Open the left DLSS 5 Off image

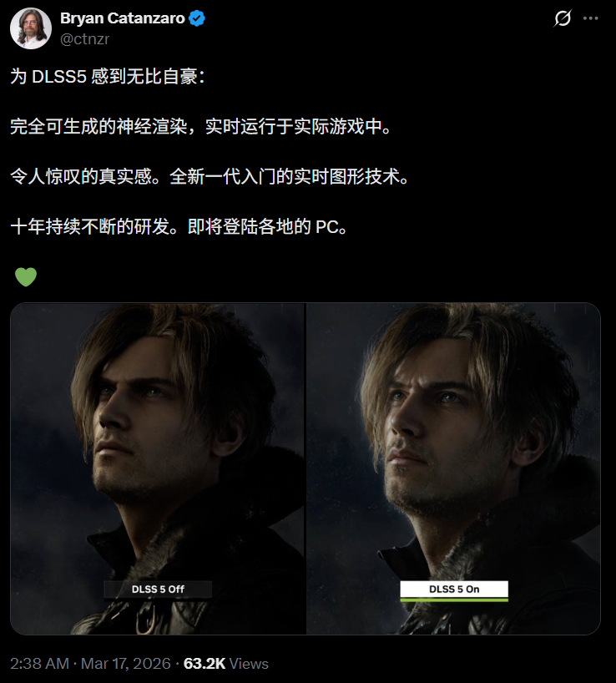(158, 468)
